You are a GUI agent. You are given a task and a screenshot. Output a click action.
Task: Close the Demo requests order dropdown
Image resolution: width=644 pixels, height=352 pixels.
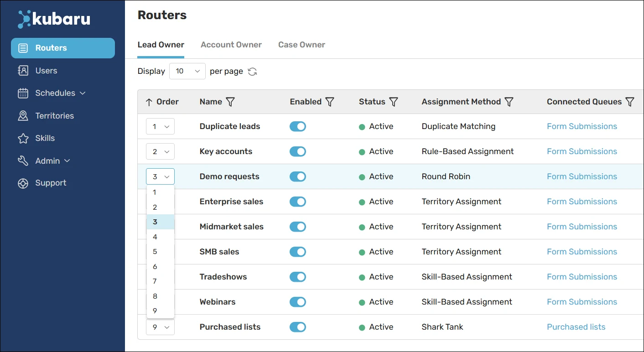point(160,177)
